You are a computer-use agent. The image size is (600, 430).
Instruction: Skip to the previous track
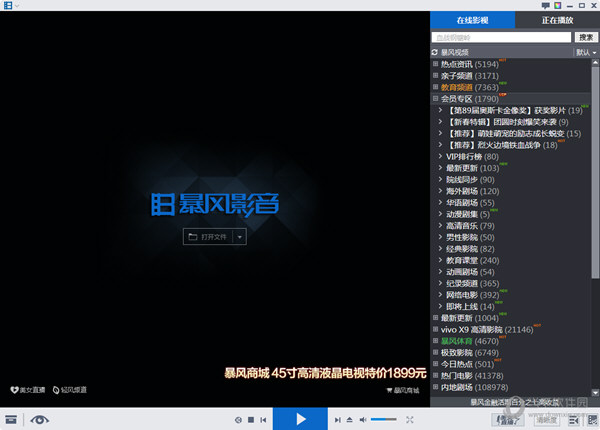[x=264, y=420]
